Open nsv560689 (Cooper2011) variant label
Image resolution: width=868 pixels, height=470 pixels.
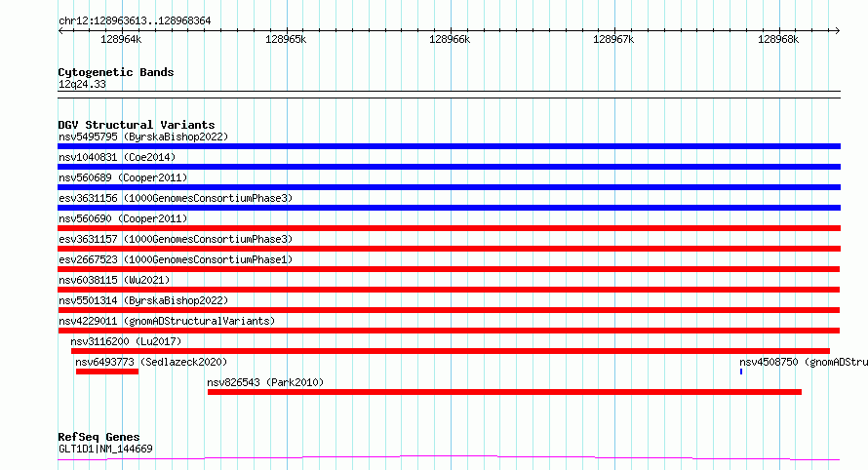123,177
